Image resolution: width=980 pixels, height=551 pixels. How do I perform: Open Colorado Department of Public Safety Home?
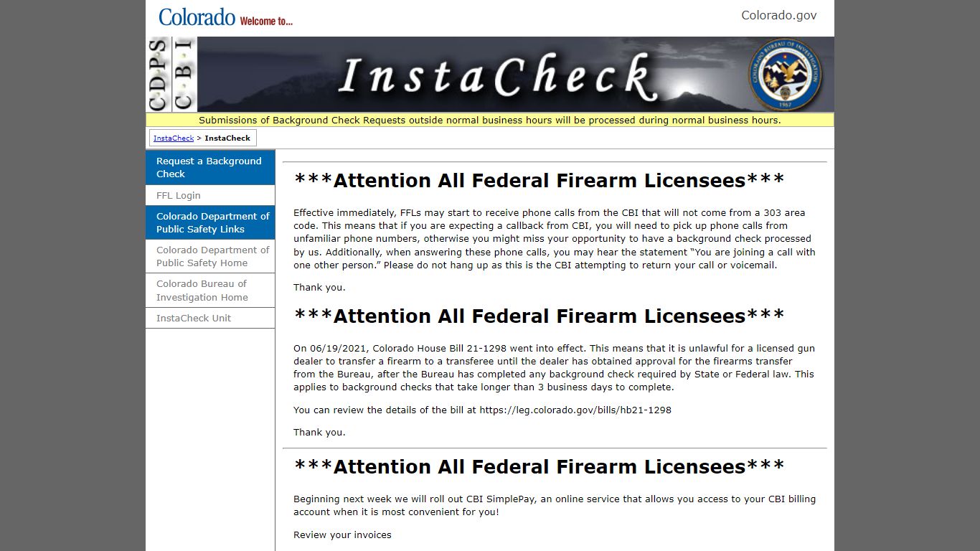click(x=210, y=256)
